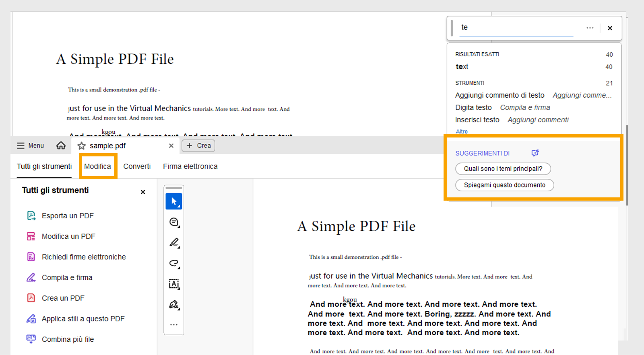This screenshot has width=644, height=355.
Task: Click the Altro link in search results
Action: tap(462, 131)
